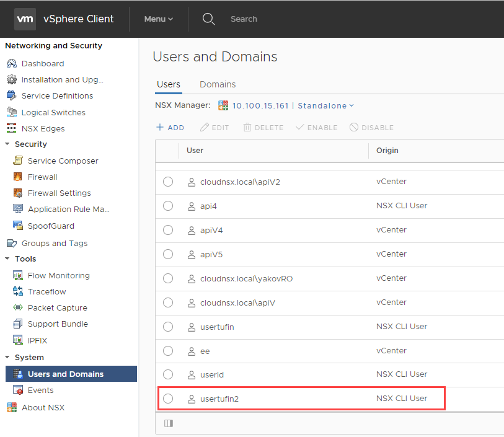Open the Dashboard page
Screen dimensions: 504x437
tap(43, 64)
